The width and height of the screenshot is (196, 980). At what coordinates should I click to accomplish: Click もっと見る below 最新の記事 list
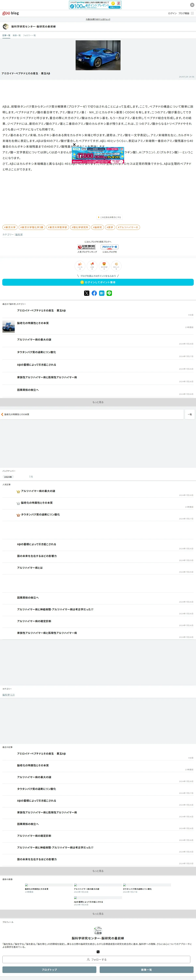[x=98, y=871]
